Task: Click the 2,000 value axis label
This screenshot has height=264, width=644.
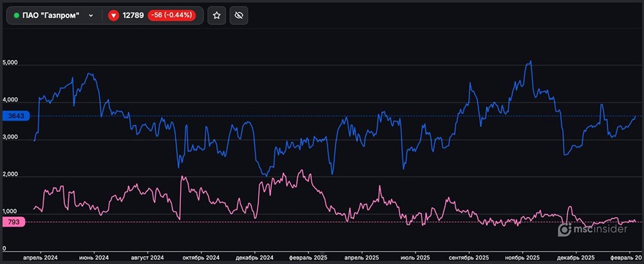Action: coord(12,174)
